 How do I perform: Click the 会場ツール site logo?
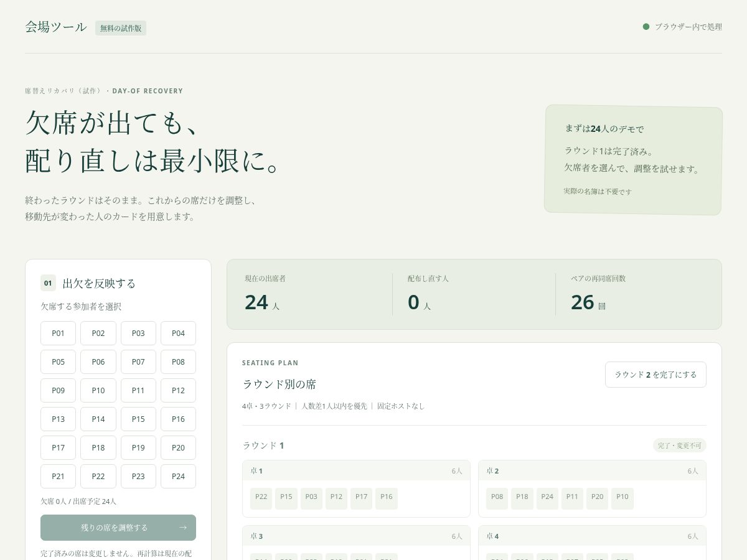(56, 27)
